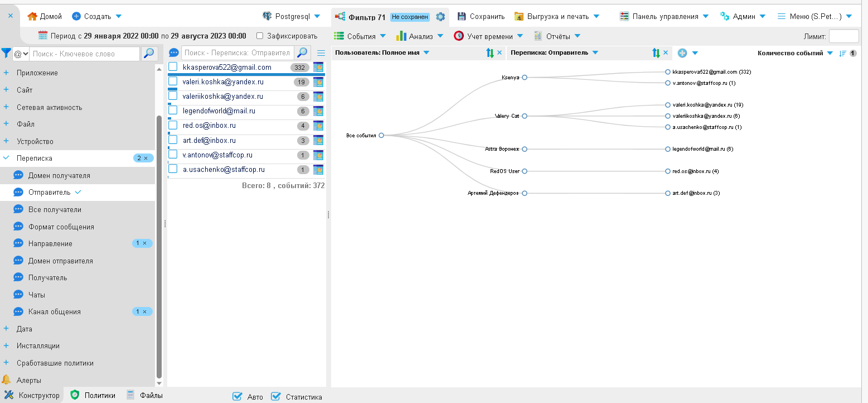Viewport: 868px width, 403px height.
Task: Swap sort arrows in Пользователь: Полное имя column
Action: coord(489,53)
